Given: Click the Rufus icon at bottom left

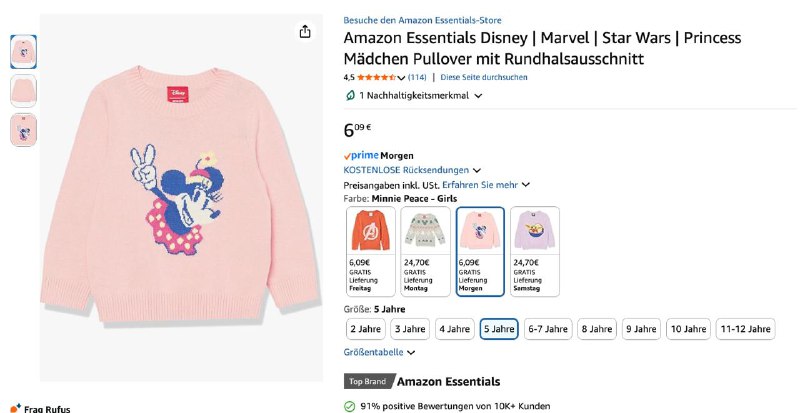Looking at the screenshot, I should pos(14,408).
